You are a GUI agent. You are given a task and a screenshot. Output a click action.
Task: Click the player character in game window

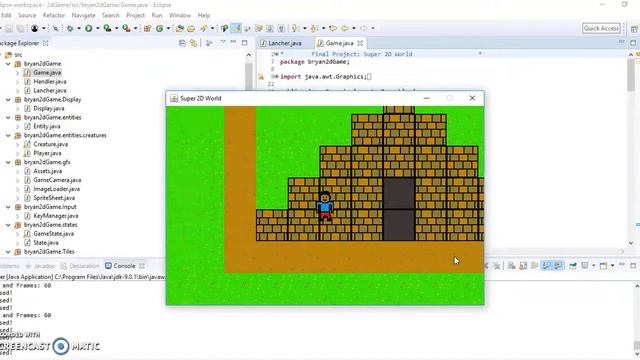click(325, 206)
